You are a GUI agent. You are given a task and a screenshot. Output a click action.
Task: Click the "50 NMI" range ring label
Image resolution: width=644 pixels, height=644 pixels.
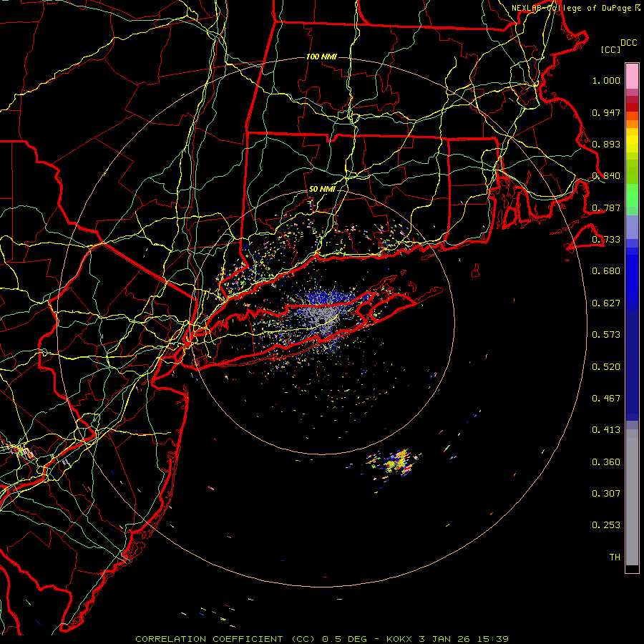(322, 190)
